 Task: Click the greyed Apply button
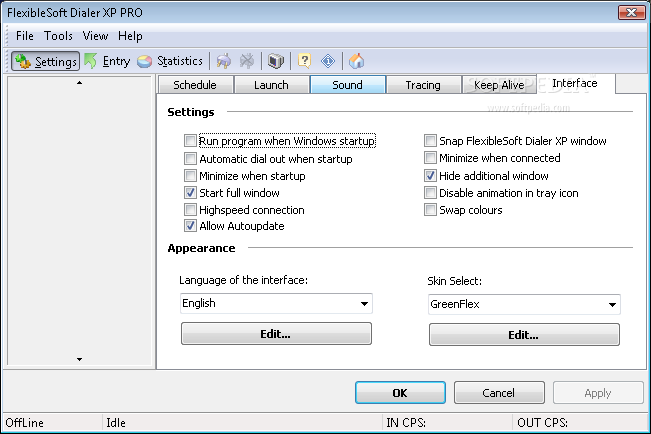click(x=598, y=393)
